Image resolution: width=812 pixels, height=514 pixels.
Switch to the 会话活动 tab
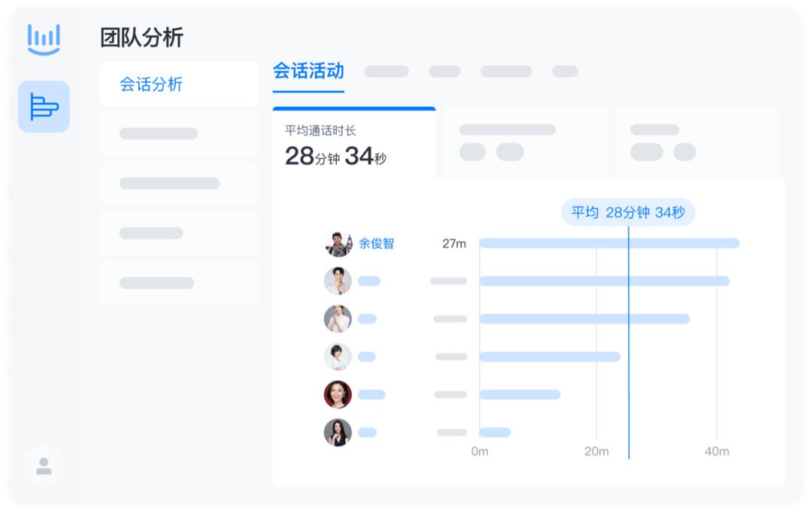click(x=308, y=71)
